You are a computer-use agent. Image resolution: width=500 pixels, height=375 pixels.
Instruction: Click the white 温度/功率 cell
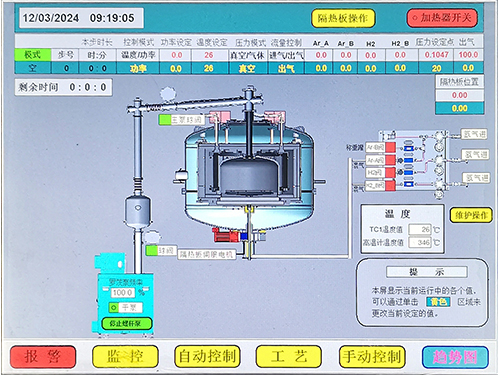click(x=138, y=55)
